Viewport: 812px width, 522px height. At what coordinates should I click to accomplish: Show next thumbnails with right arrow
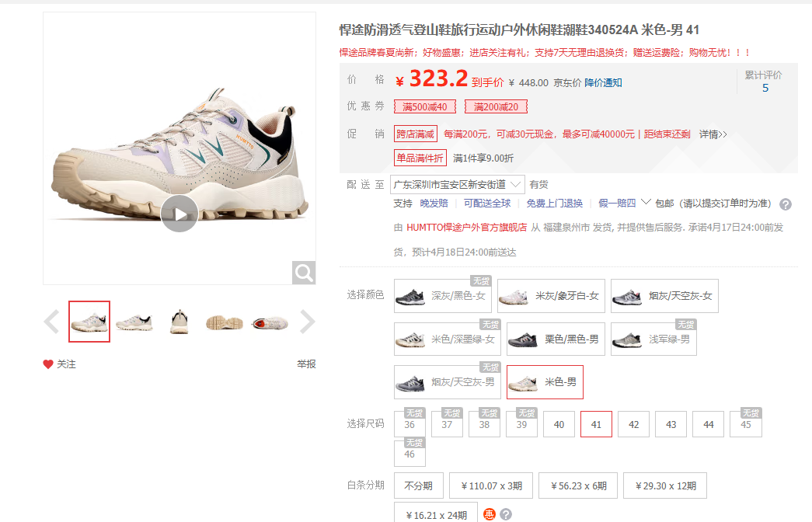point(307,322)
